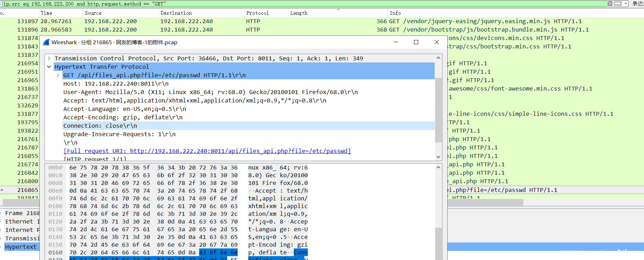Sort packets by the Time column header
The height and width of the screenshot is (260, 644).
[46, 13]
